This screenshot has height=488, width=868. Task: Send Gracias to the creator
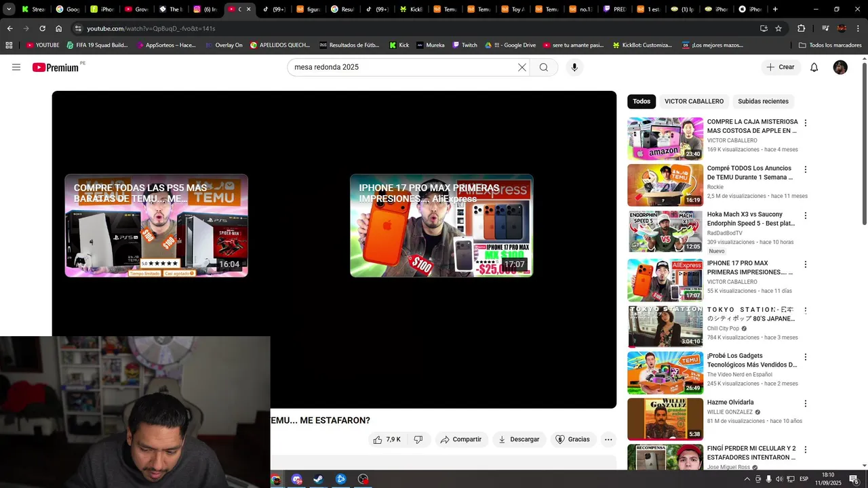click(573, 439)
